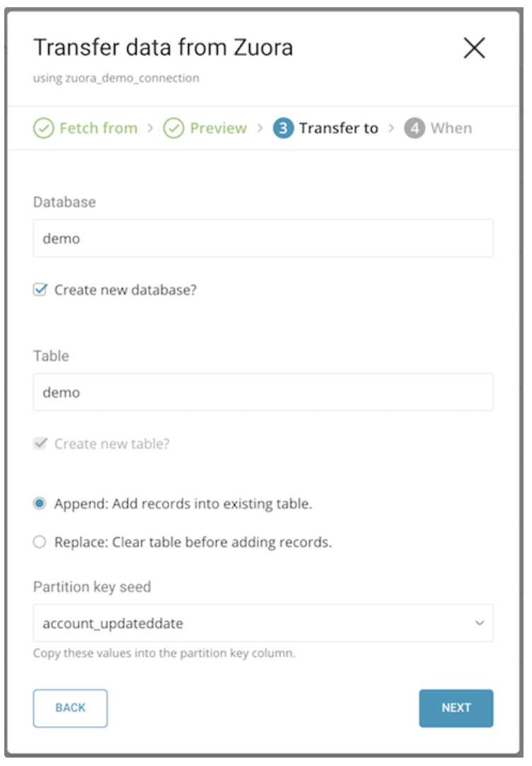
Task: Click the step 3 number circle
Action: pos(283,128)
